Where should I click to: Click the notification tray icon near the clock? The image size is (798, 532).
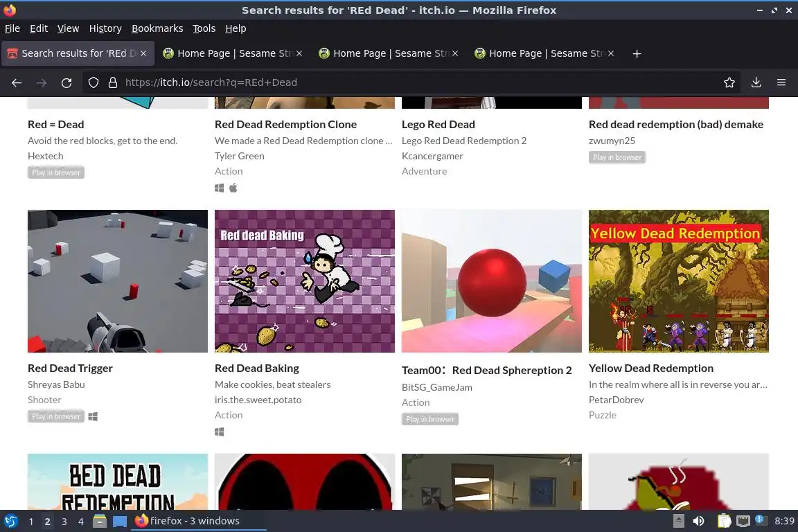pos(761,520)
